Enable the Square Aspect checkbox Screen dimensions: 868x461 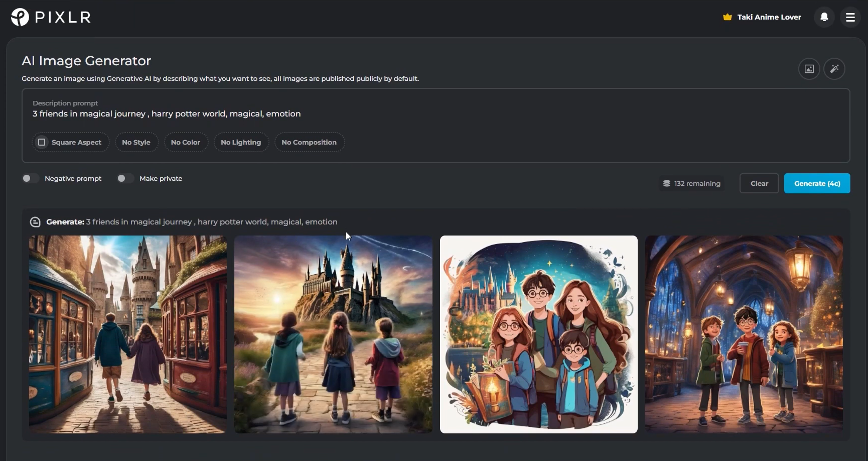[42, 142]
